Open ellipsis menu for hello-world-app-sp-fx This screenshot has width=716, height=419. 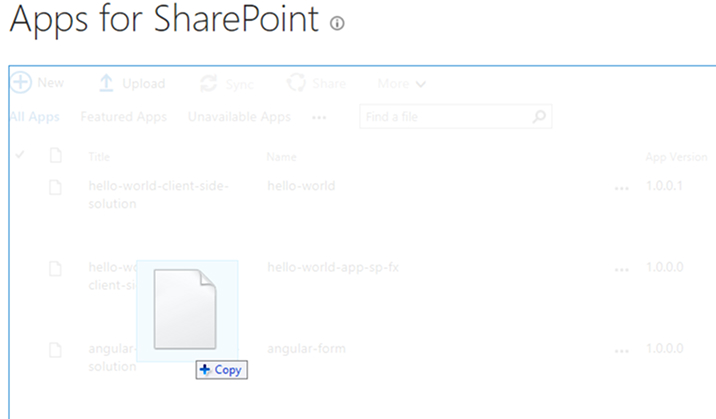(x=621, y=269)
